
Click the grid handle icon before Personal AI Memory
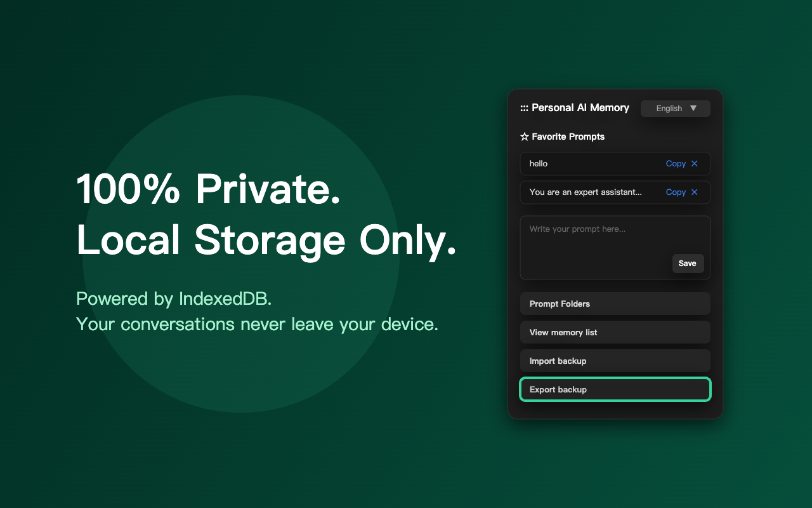click(524, 108)
